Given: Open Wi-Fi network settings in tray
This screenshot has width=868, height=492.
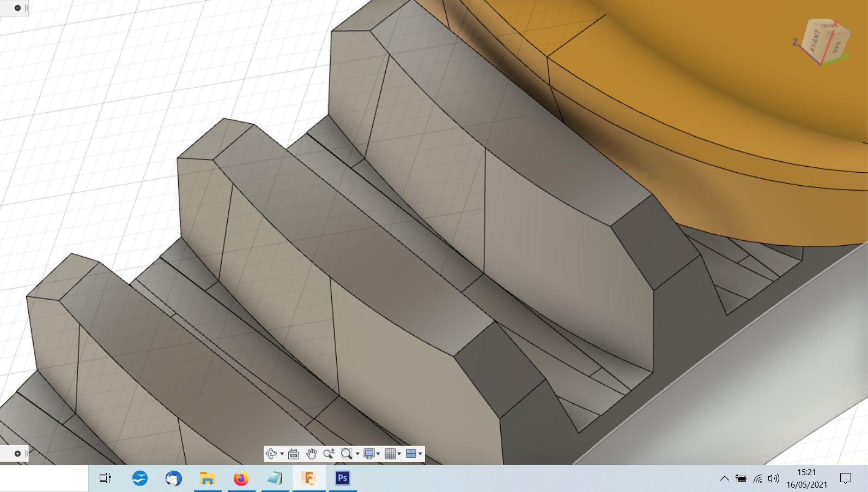Looking at the screenshot, I should (757, 478).
